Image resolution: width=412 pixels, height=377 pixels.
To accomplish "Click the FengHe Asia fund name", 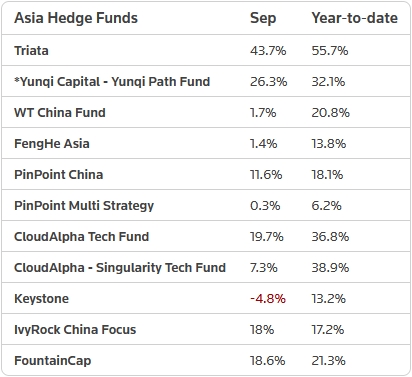I will pos(52,144).
